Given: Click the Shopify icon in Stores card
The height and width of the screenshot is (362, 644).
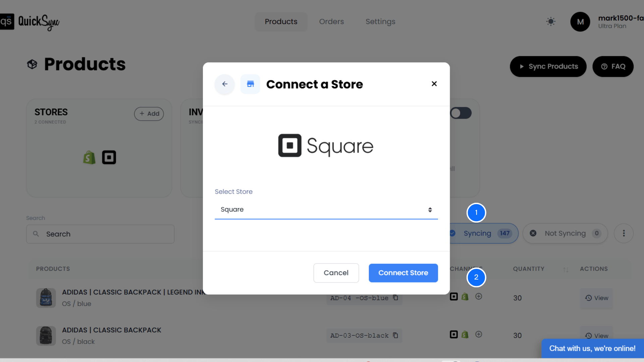Looking at the screenshot, I should click(x=89, y=158).
